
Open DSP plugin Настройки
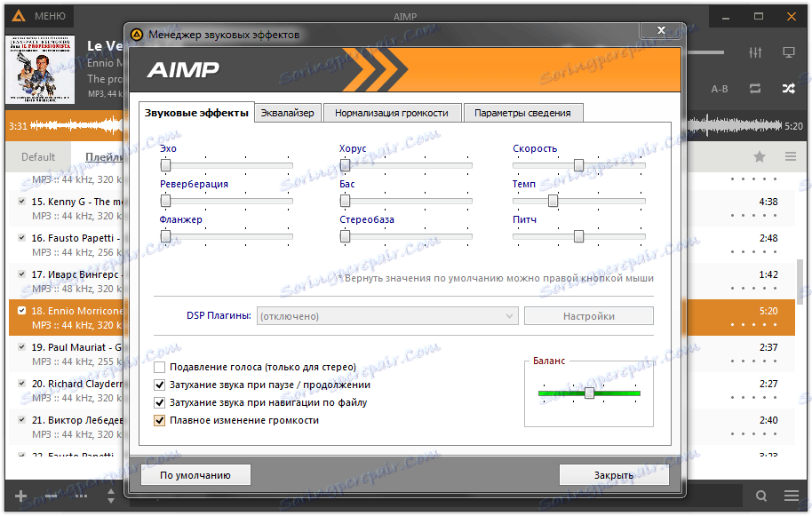click(588, 315)
